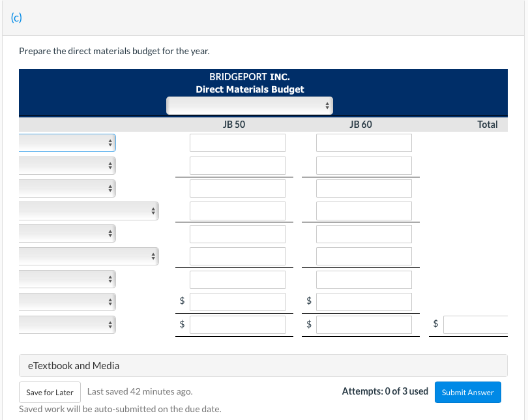Click the JB 60 column header
The image size is (528, 420).
point(360,125)
